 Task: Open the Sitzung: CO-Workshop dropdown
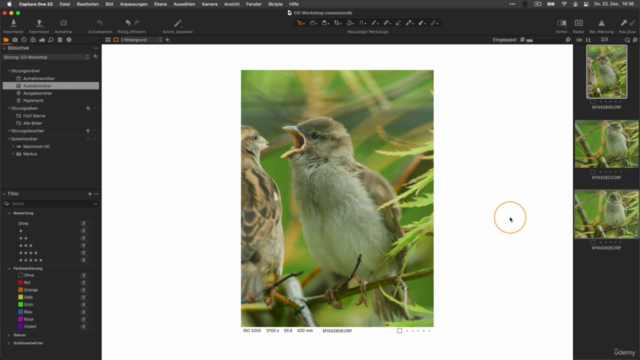click(x=46, y=57)
